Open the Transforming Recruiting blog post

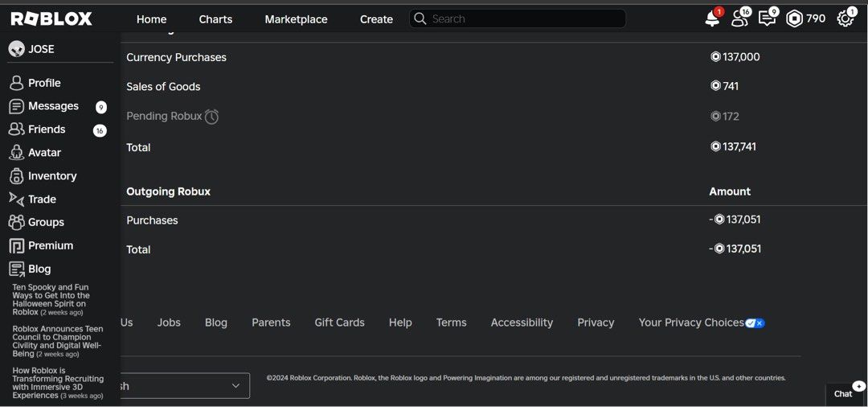tap(58, 383)
